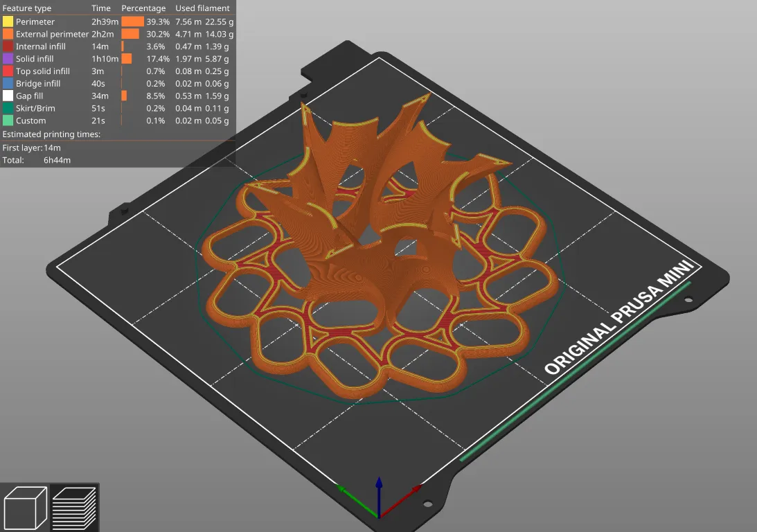Click the Internal infill dark red swatch

8,46
